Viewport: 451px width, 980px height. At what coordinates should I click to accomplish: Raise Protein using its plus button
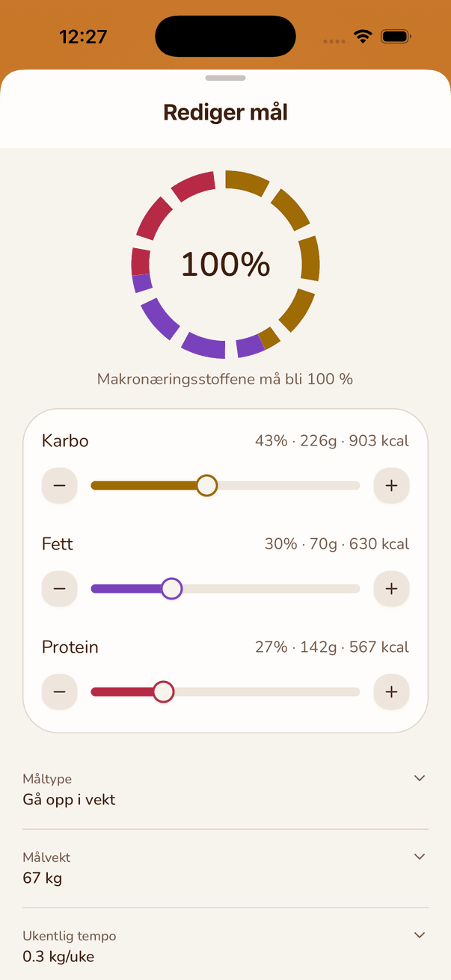(x=391, y=692)
